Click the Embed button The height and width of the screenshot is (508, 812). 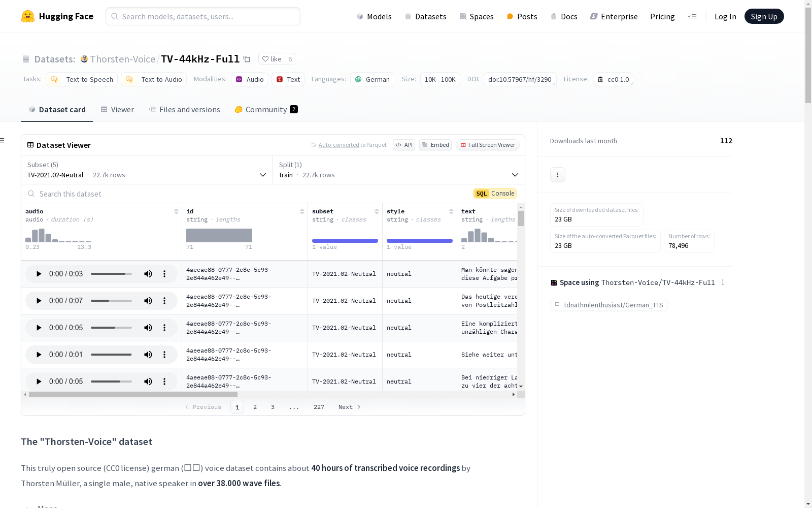click(x=435, y=145)
